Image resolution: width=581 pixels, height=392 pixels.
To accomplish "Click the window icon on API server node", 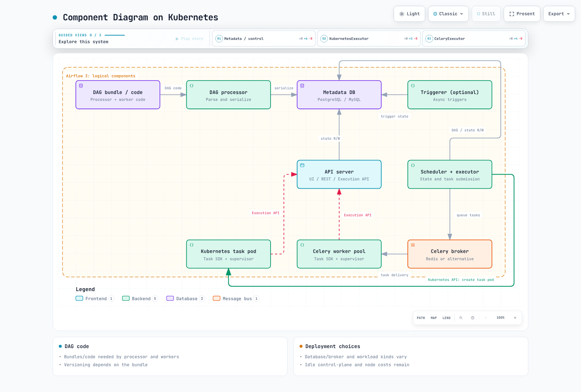I will pyautogui.click(x=302, y=165).
